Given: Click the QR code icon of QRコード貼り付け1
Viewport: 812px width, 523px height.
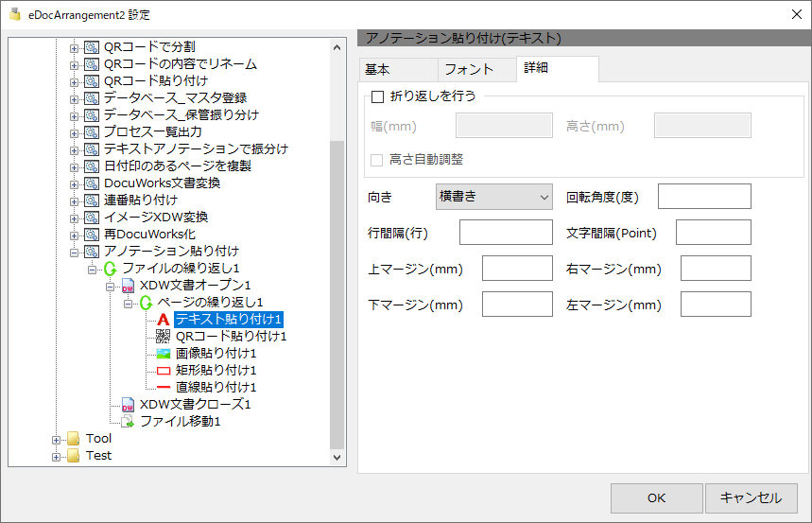Looking at the screenshot, I should (164, 337).
